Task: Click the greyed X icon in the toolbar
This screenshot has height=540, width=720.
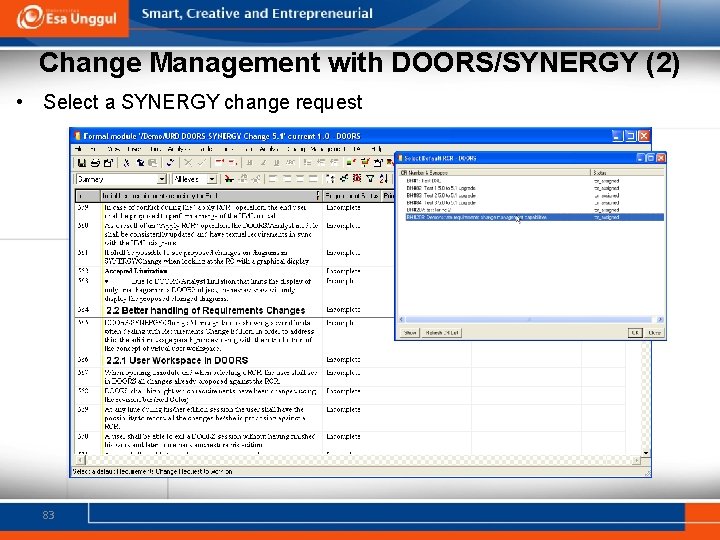Action: click(x=188, y=163)
